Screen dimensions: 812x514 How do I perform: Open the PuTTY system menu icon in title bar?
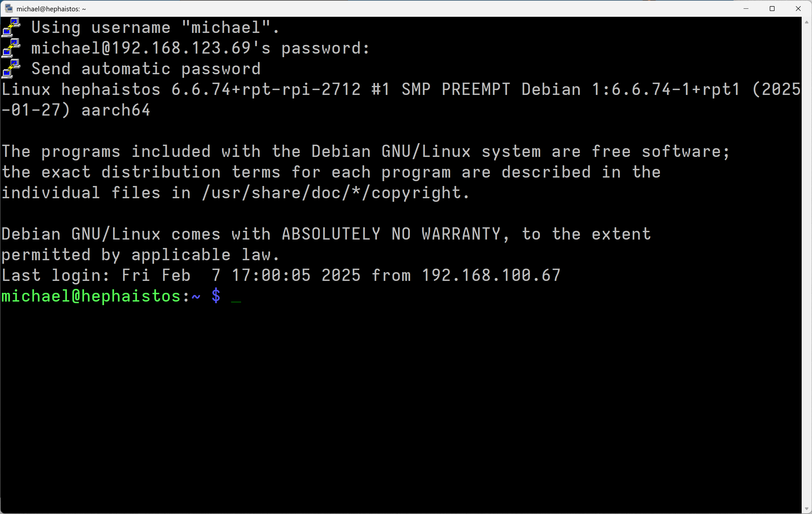click(x=9, y=9)
